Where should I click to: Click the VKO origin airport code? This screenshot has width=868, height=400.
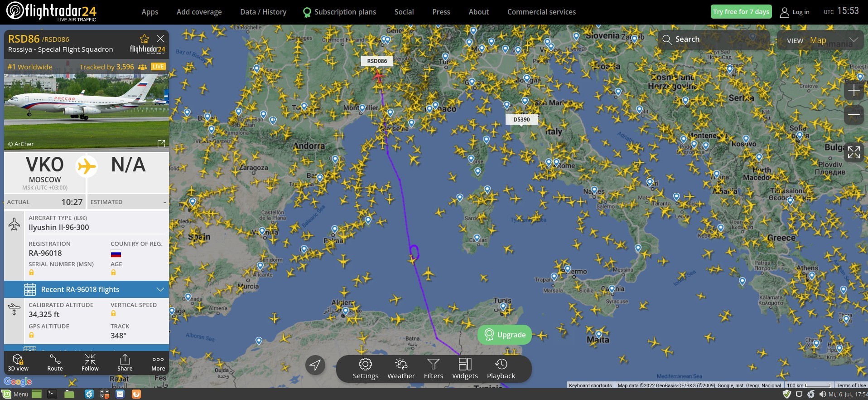pyautogui.click(x=45, y=165)
